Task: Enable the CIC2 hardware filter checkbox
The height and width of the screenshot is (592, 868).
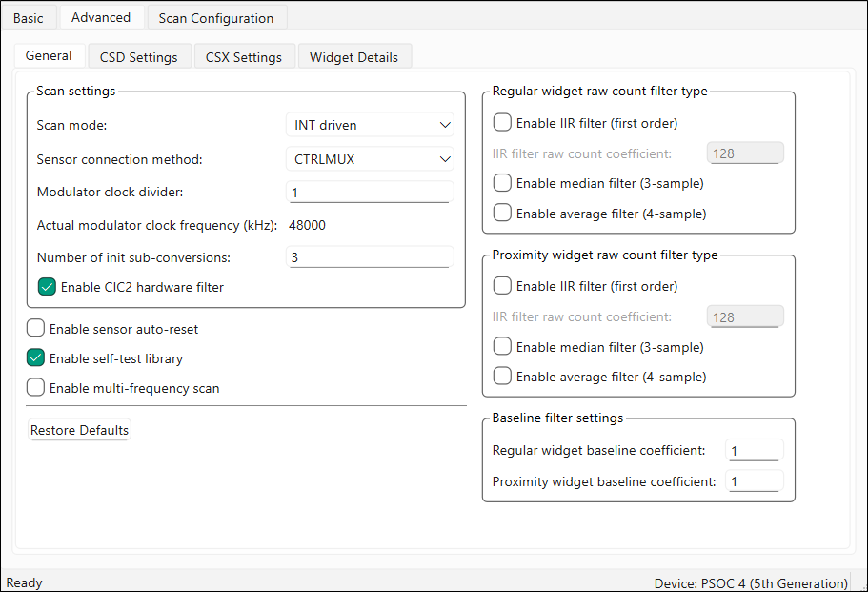Action: pos(47,287)
